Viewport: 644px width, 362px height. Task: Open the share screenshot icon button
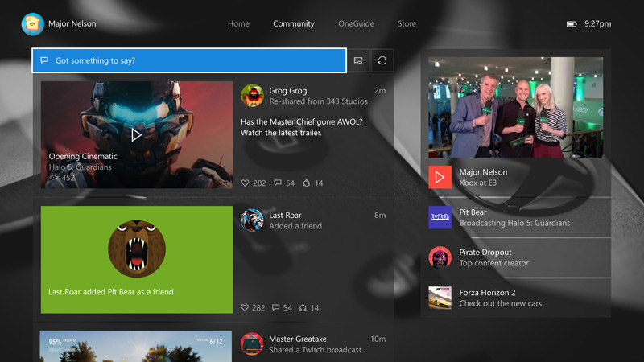pyautogui.click(x=358, y=61)
